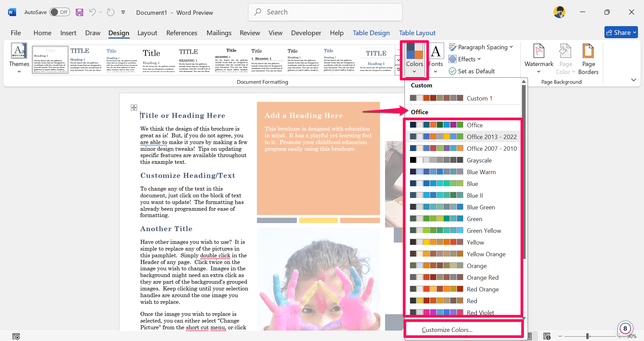Open the File menu
The height and width of the screenshot is (341, 644).
click(16, 33)
